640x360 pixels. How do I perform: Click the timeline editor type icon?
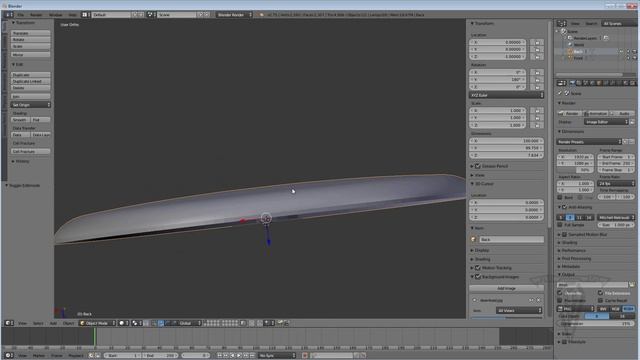(x=9, y=356)
